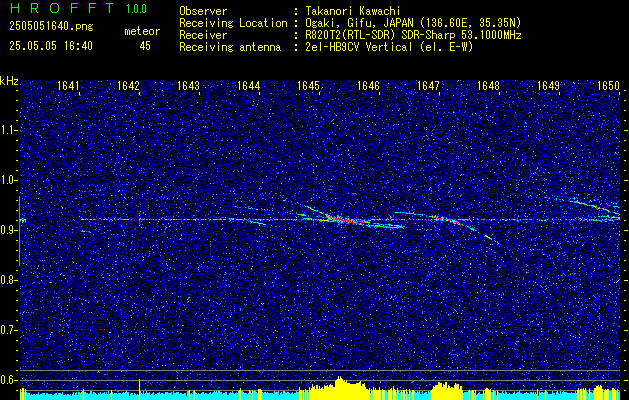The image size is (629, 400).
Task: Click the meteor count 45
Action: (x=145, y=46)
